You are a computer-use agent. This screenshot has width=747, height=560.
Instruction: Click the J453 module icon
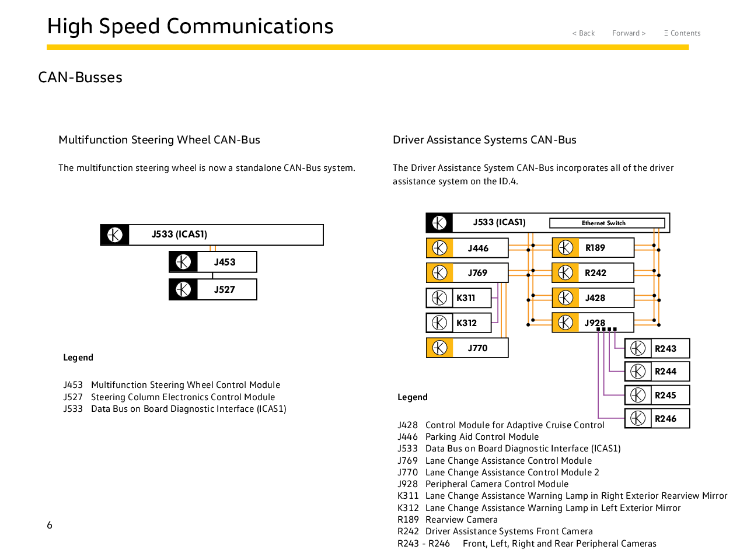tap(183, 262)
